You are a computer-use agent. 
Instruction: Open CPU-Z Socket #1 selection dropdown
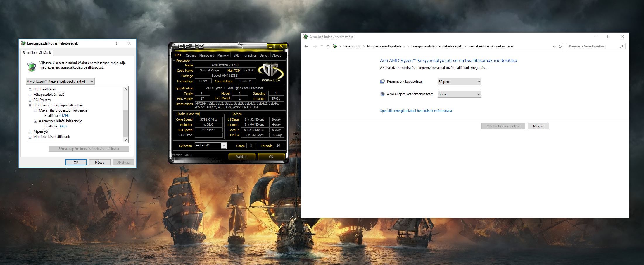pyautogui.click(x=210, y=146)
